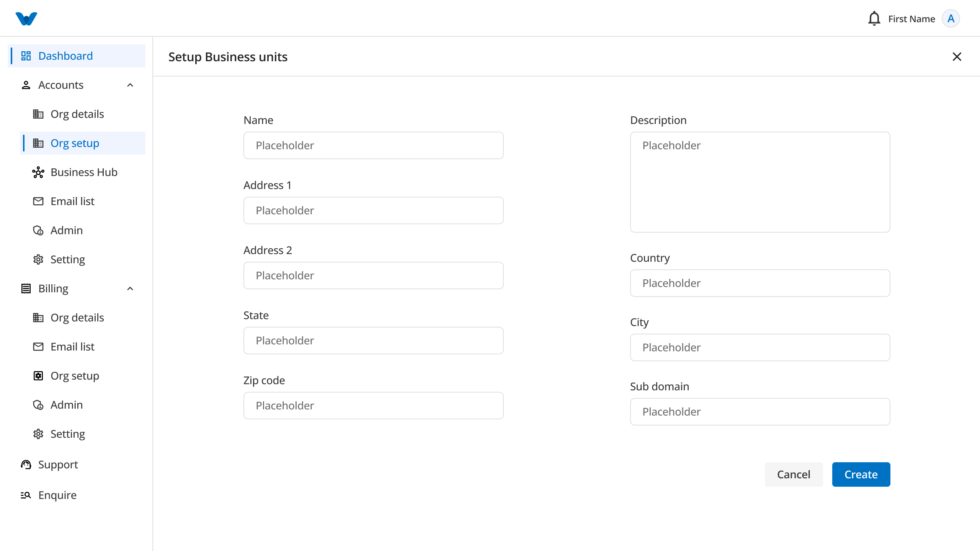Click the Business Hub network icon
980x551 pixels.
(x=38, y=172)
